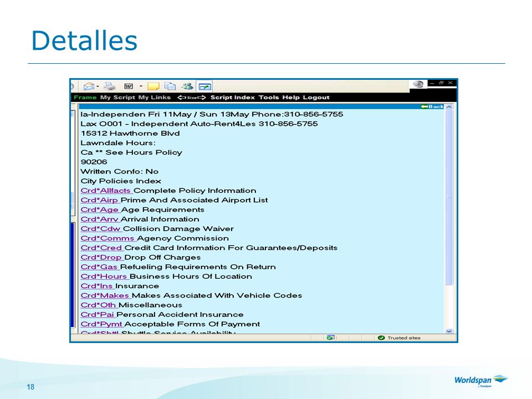Open Crd*Cred credit card information link

[x=101, y=248]
